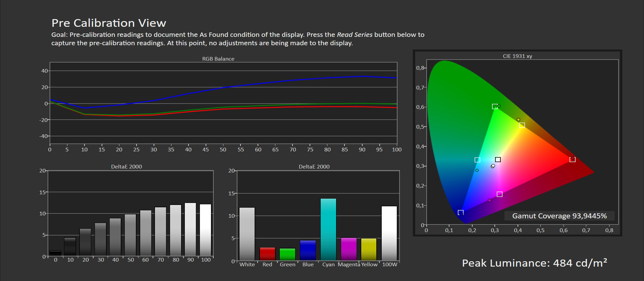Select the cyan target square in CIE diagram

tap(477, 160)
